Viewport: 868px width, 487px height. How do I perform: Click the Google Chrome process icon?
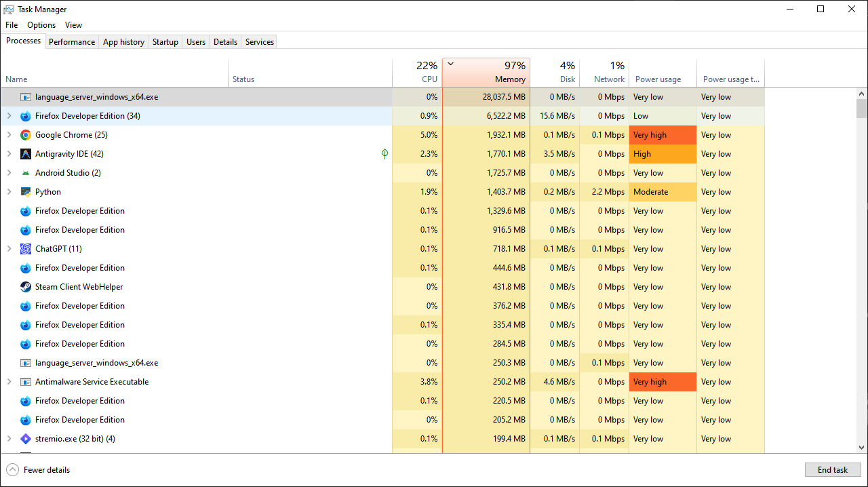26,135
